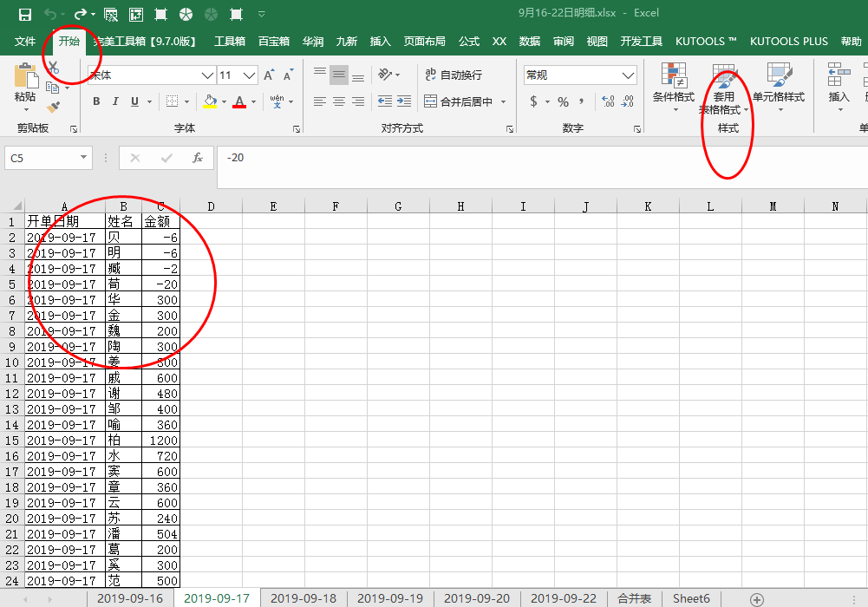This screenshot has height=607, width=868.
Task: Center text horizontally
Action: [x=339, y=101]
